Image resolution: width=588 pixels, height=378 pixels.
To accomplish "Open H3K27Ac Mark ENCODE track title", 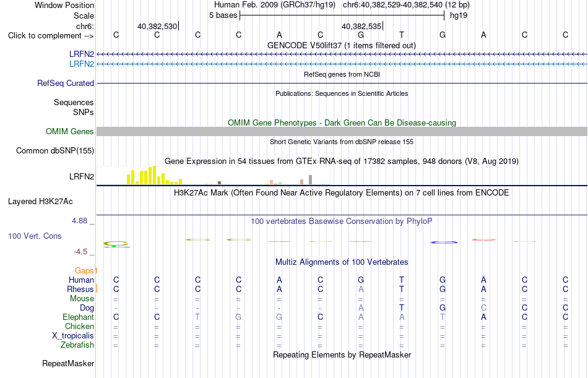I will tap(342, 193).
